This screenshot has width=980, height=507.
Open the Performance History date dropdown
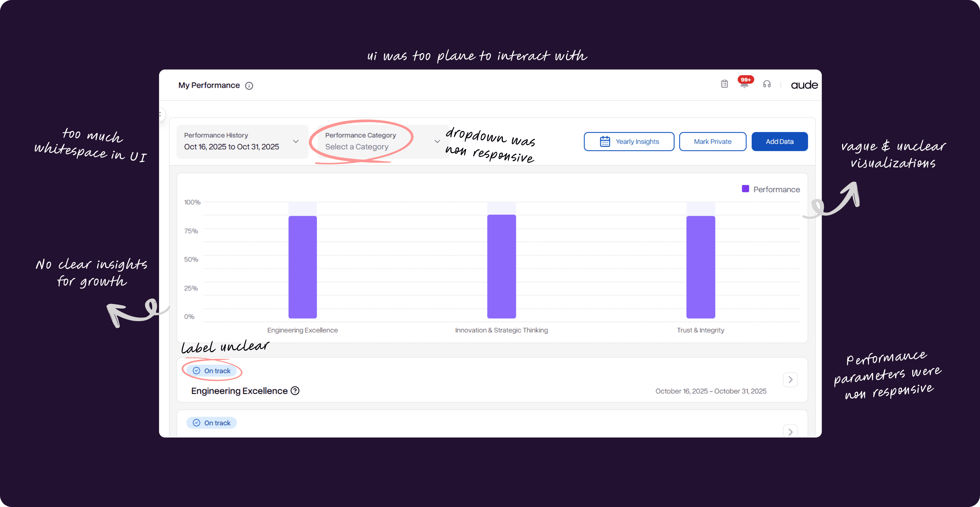242,141
